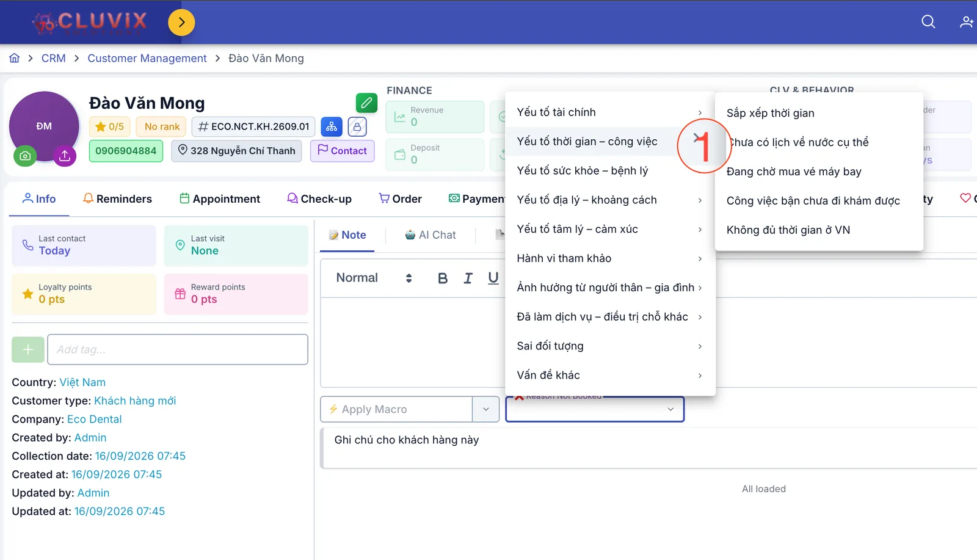Click the green add tag plus button
977x560 pixels.
point(28,349)
